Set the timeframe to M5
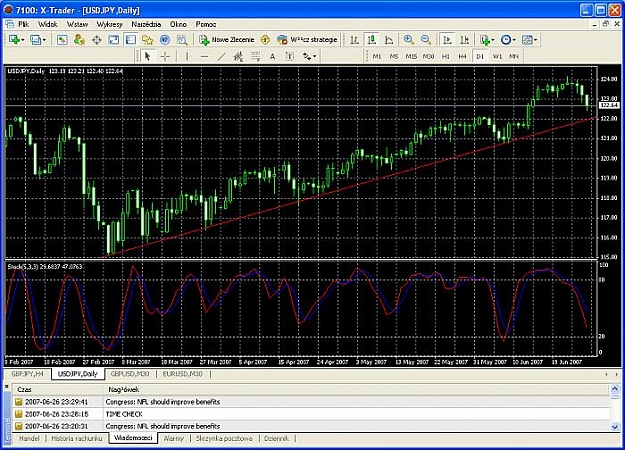 pyautogui.click(x=394, y=57)
